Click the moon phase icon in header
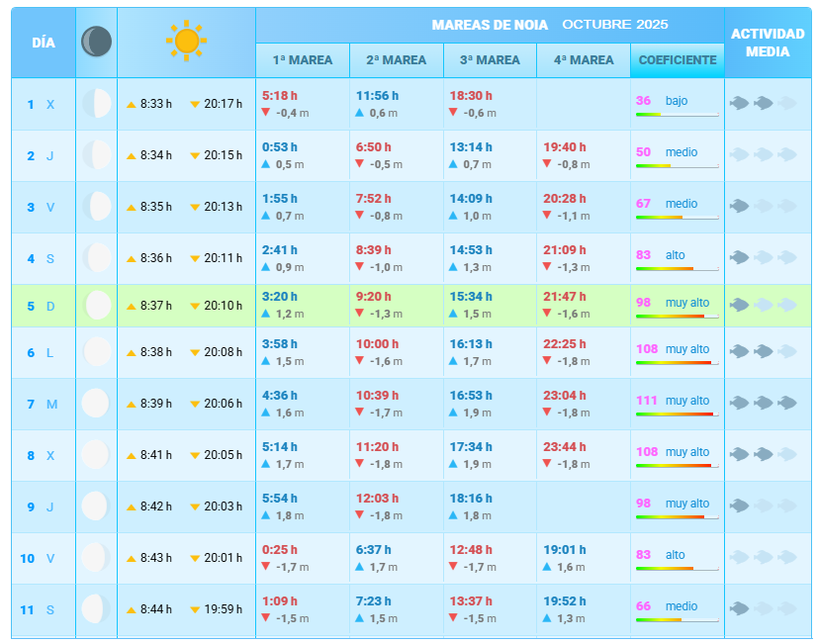Viewport: 818px width, 644px height. click(96, 42)
